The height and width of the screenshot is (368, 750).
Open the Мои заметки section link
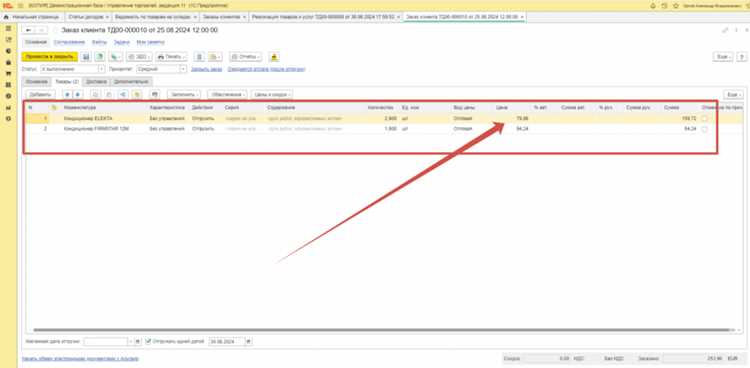tap(151, 42)
